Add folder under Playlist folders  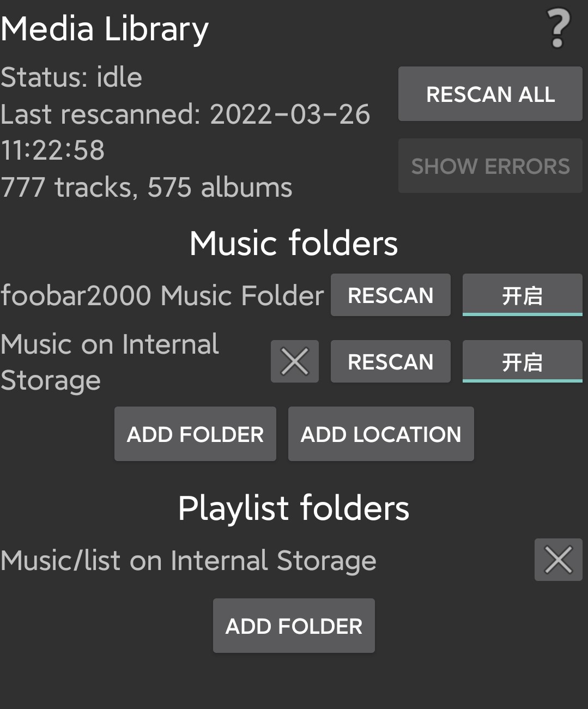(x=294, y=626)
